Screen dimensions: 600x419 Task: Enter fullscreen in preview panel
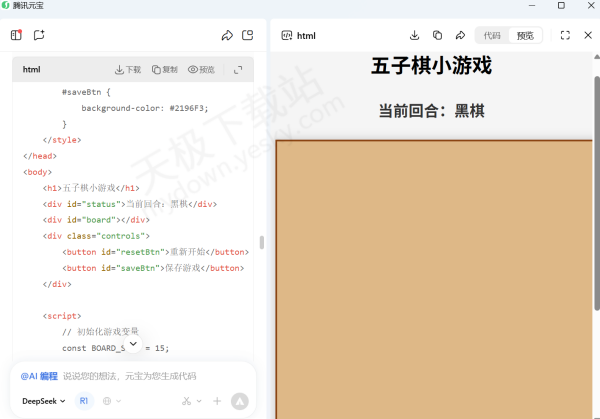tap(565, 35)
